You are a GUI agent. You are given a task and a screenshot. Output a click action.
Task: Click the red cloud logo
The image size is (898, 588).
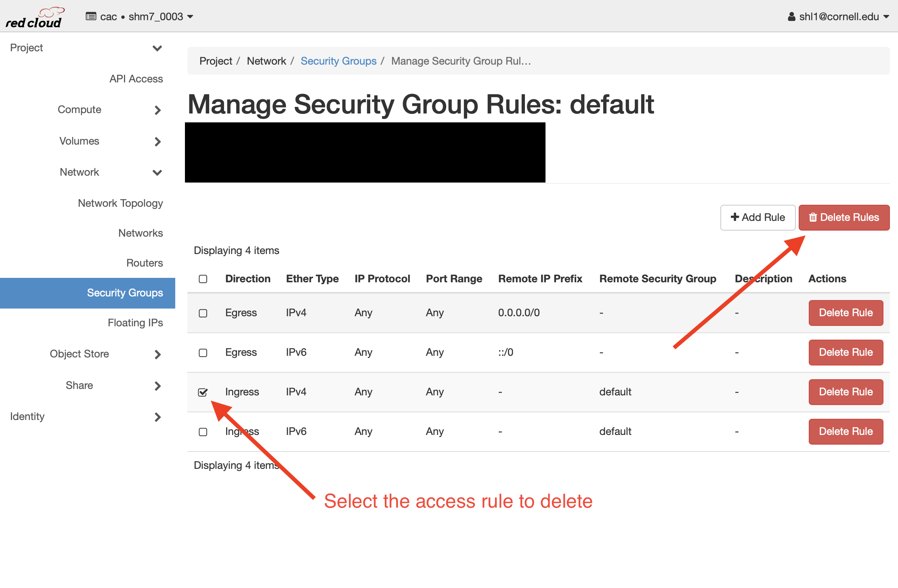point(35,17)
